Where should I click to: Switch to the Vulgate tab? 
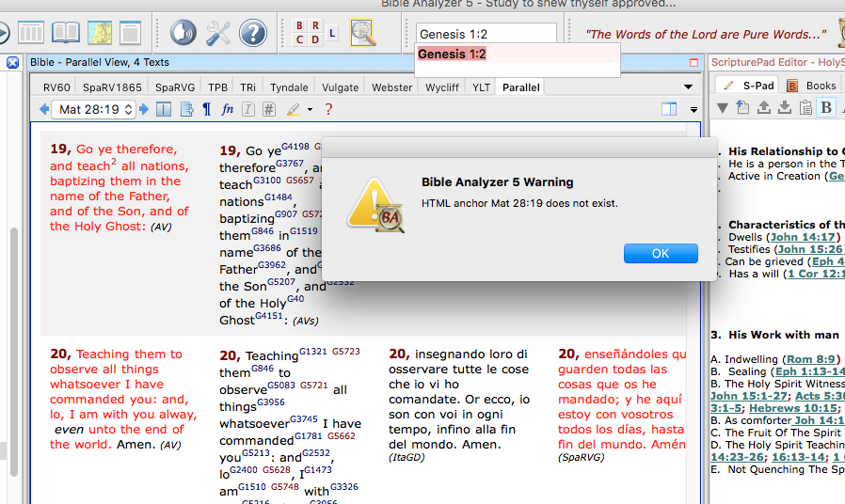point(340,87)
